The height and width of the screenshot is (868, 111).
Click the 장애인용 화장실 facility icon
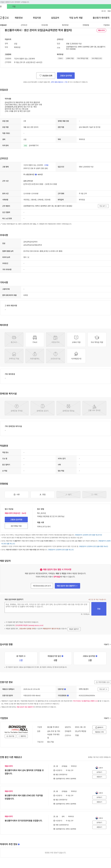[x=68, y=408]
